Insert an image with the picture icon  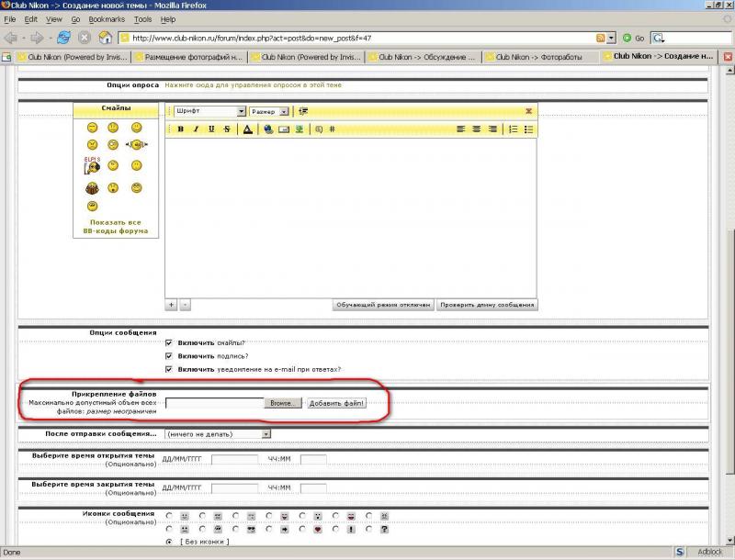[300, 129]
